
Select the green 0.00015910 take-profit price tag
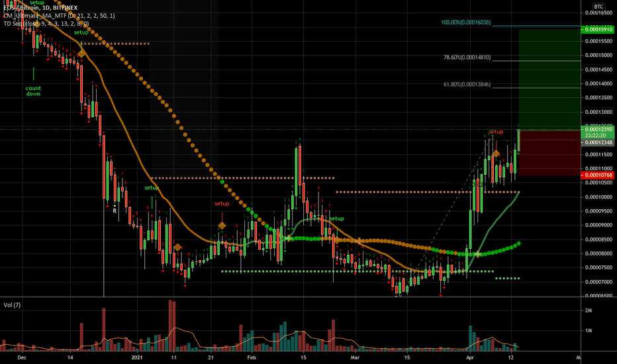click(598, 30)
